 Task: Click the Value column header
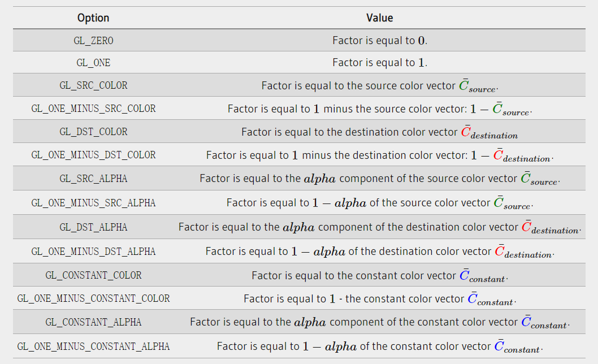379,18
